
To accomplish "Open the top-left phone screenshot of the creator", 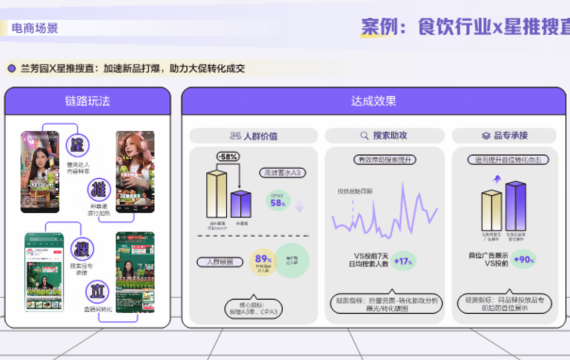I will coord(40,172).
